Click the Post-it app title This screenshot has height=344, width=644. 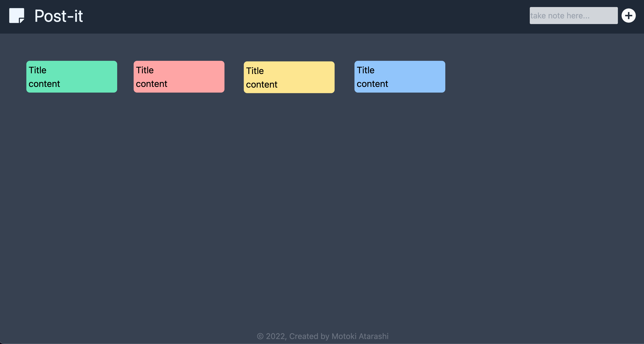coord(58,16)
